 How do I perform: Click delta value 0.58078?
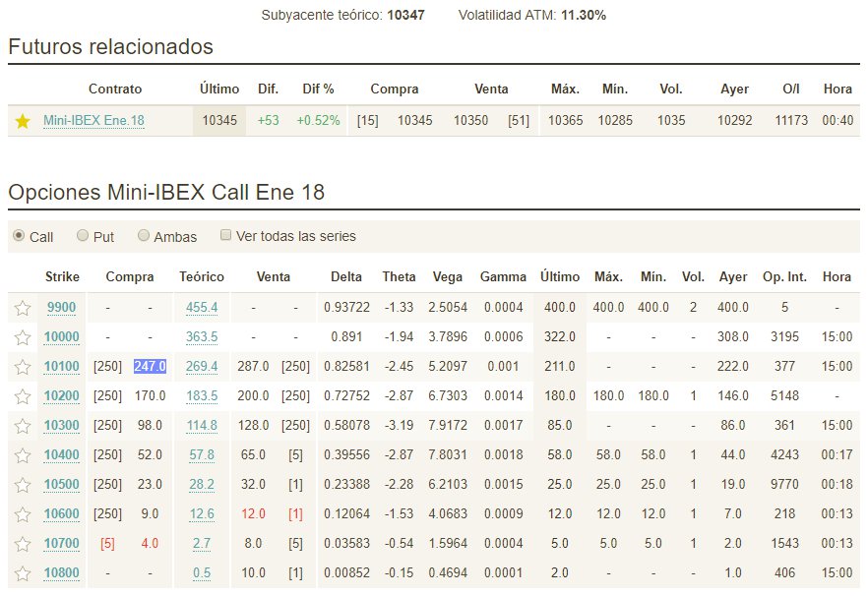[x=347, y=425]
